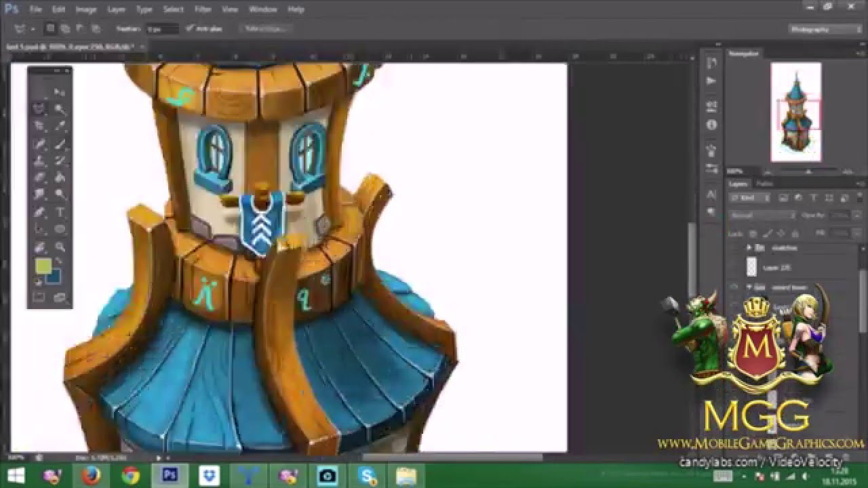This screenshot has height=488, width=868.
Task: Open the Navigator panel flyout menu
Action: point(861,53)
